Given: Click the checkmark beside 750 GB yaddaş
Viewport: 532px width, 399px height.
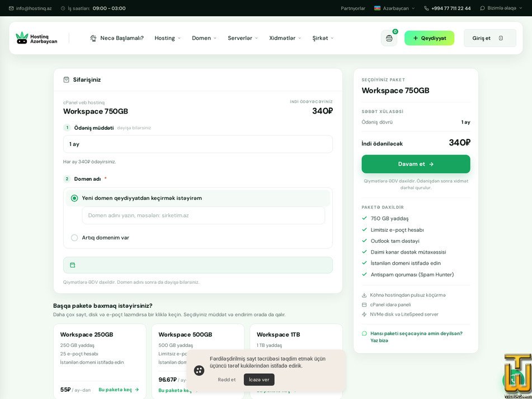Looking at the screenshot, I should click(x=364, y=218).
